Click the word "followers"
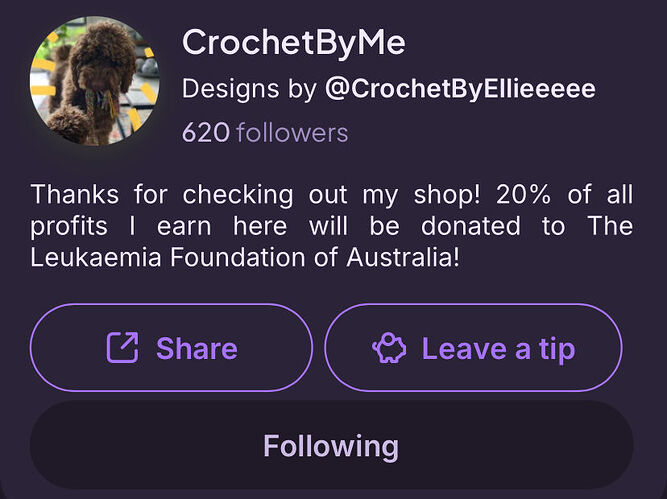The image size is (667, 499). click(292, 132)
